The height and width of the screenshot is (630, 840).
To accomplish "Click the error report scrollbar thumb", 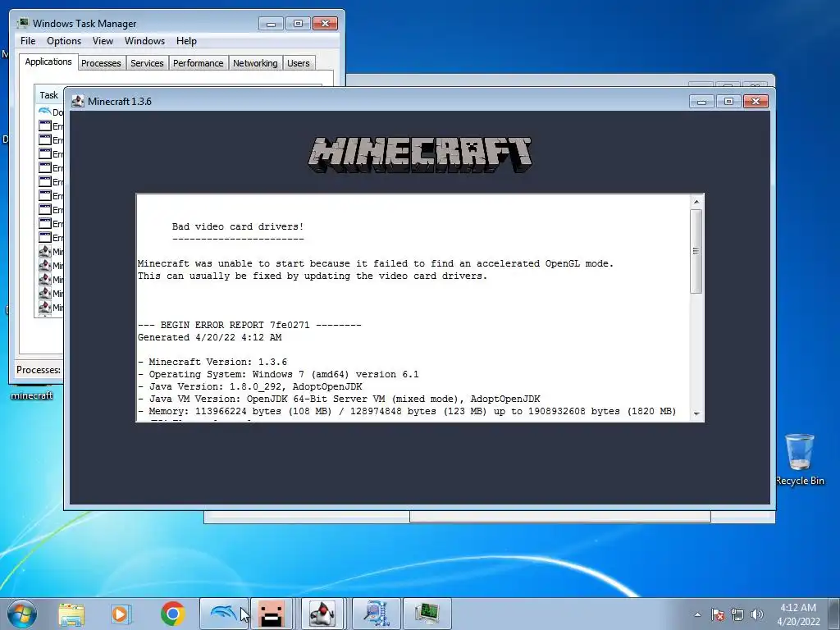I will pos(696,251).
